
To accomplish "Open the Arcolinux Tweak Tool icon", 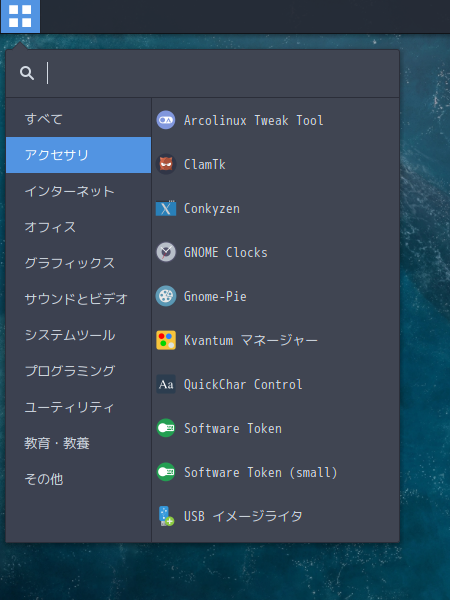I will tap(166, 120).
